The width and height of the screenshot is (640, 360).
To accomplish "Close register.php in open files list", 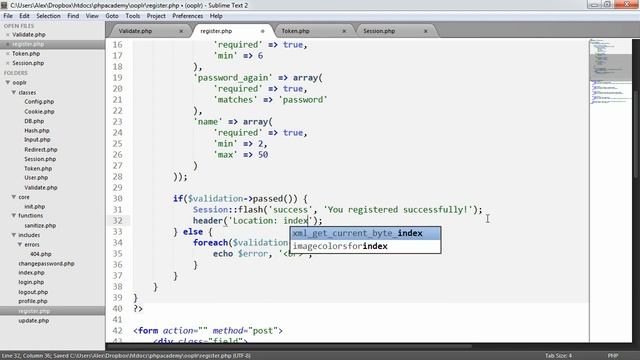I will pos(7,44).
